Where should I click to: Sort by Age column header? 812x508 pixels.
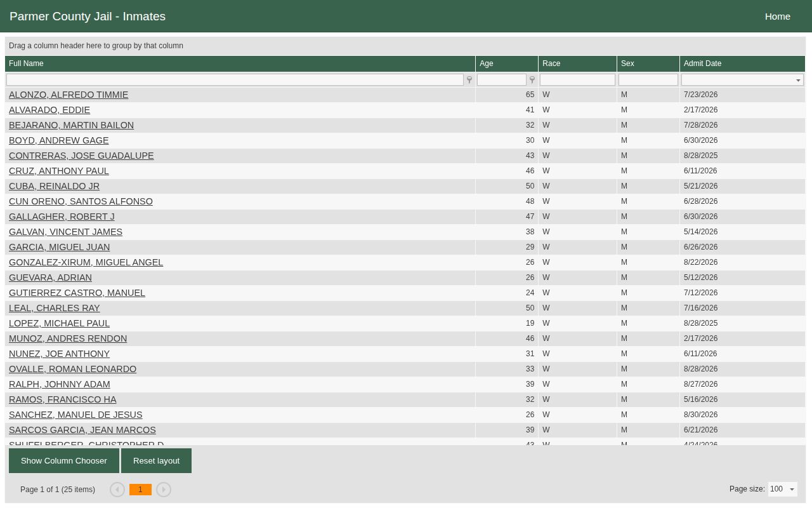tap(507, 63)
